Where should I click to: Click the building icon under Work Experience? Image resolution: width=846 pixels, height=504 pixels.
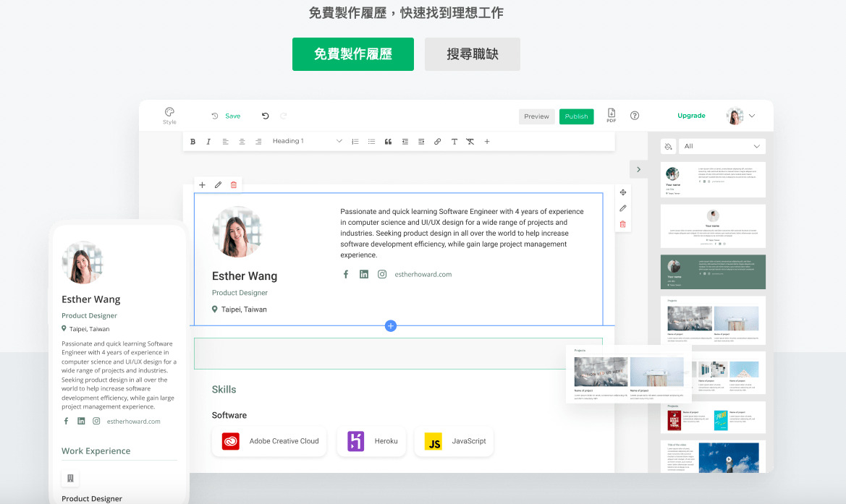point(70,478)
